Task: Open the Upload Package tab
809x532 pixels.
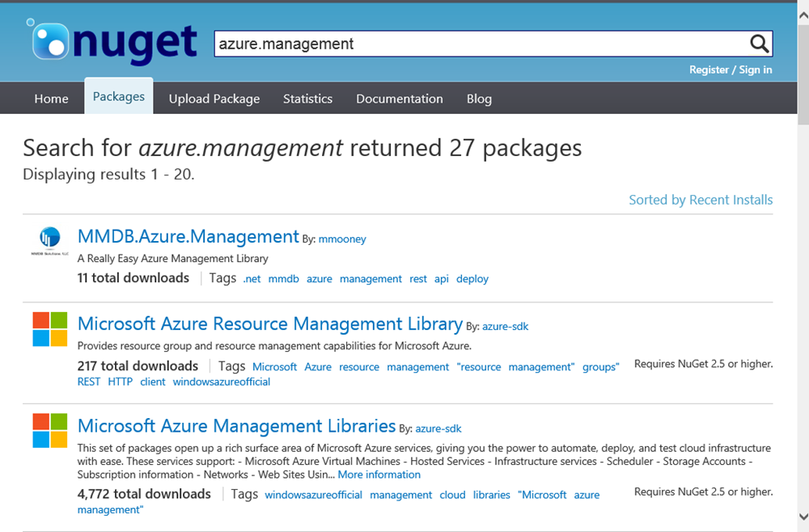Action: (214, 99)
